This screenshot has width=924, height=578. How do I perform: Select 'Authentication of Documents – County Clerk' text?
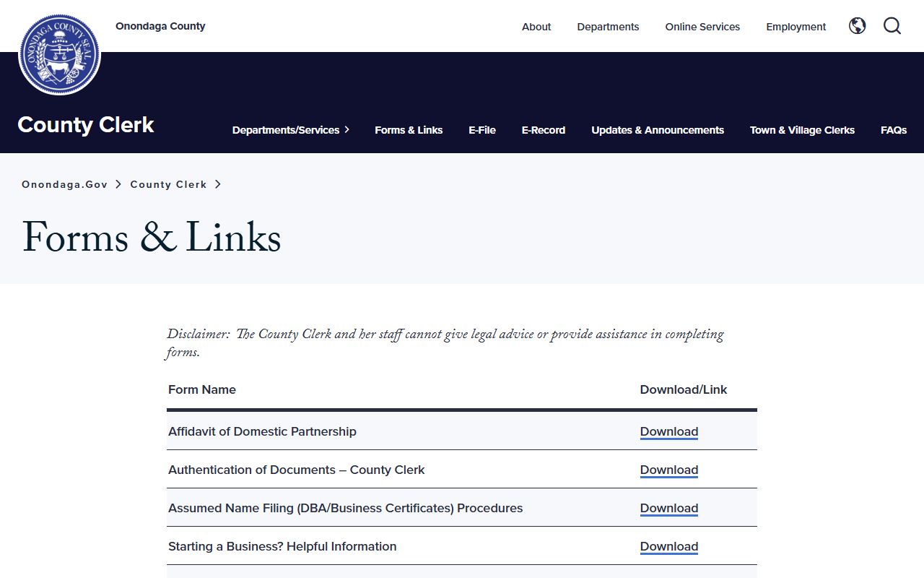(296, 470)
